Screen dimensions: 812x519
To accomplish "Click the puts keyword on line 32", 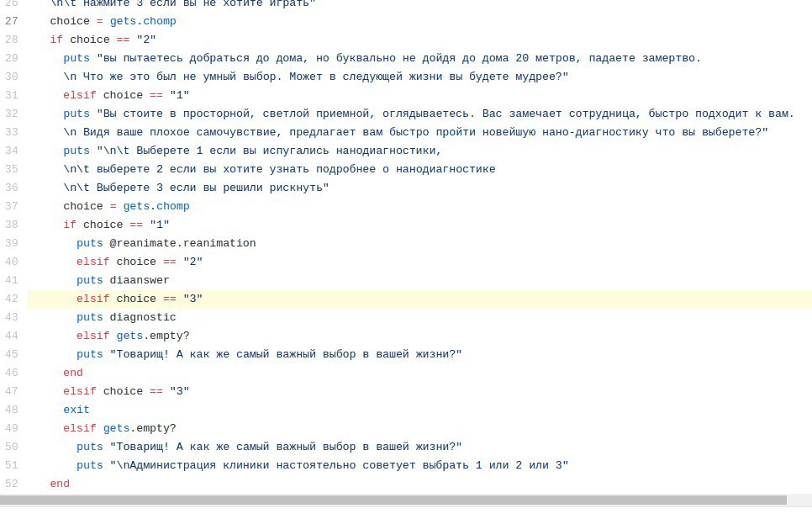I will 76,114.
